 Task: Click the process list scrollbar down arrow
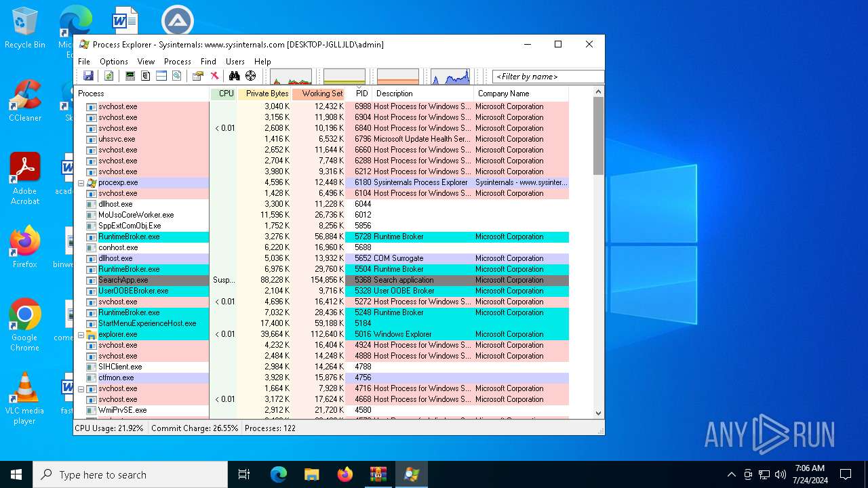(x=598, y=413)
